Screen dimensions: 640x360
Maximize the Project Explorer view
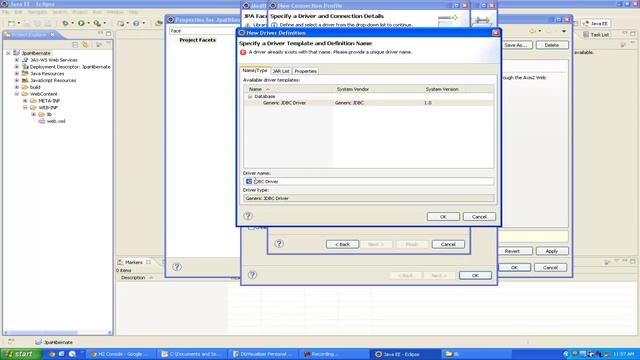[x=109, y=33]
